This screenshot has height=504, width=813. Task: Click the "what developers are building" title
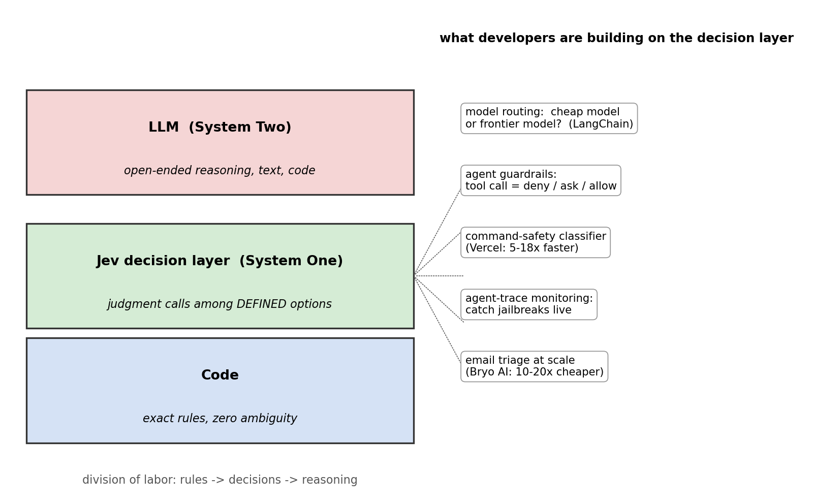pos(616,39)
